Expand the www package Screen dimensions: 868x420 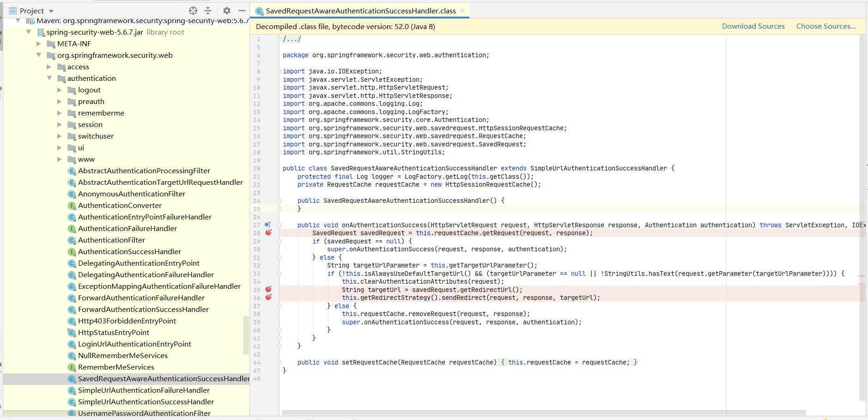59,159
